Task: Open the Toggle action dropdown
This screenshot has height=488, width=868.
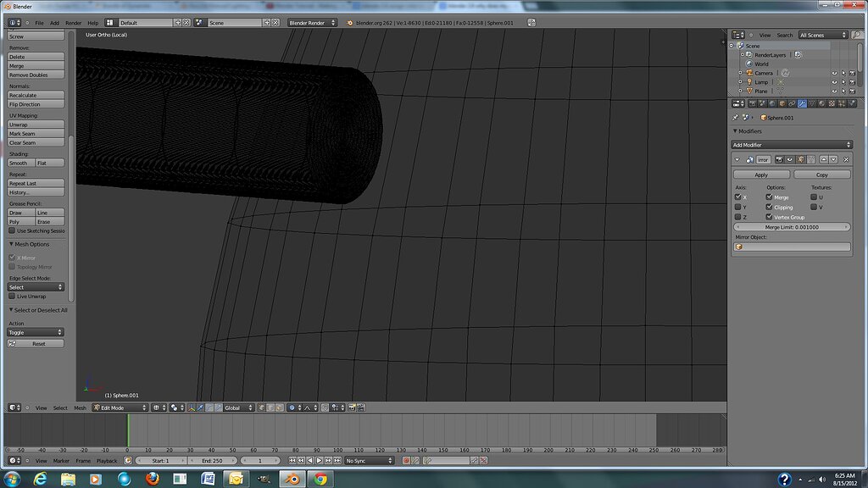Action: click(x=36, y=332)
